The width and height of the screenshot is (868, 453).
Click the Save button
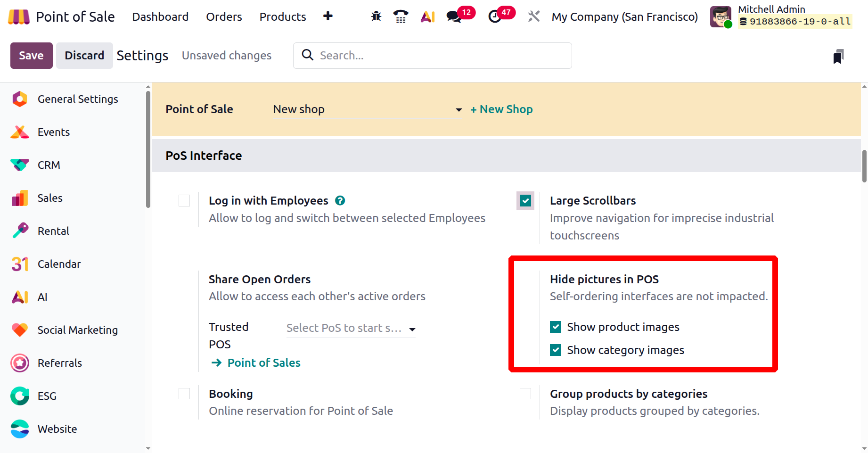click(31, 56)
